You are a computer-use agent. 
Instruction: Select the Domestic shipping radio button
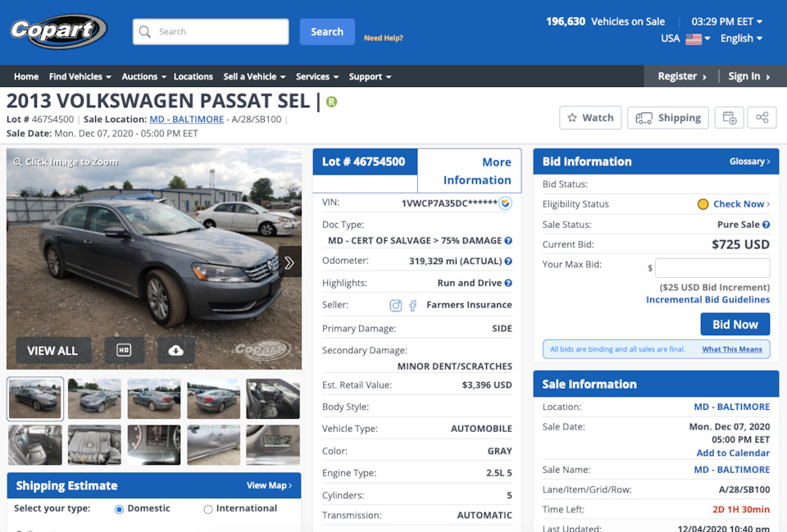pos(119,509)
